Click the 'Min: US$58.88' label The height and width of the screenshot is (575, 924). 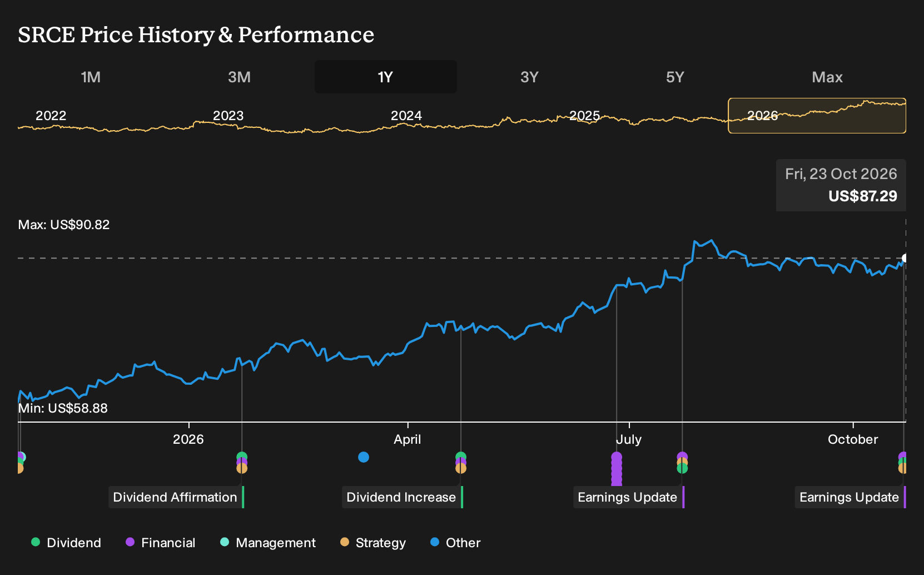(x=63, y=408)
